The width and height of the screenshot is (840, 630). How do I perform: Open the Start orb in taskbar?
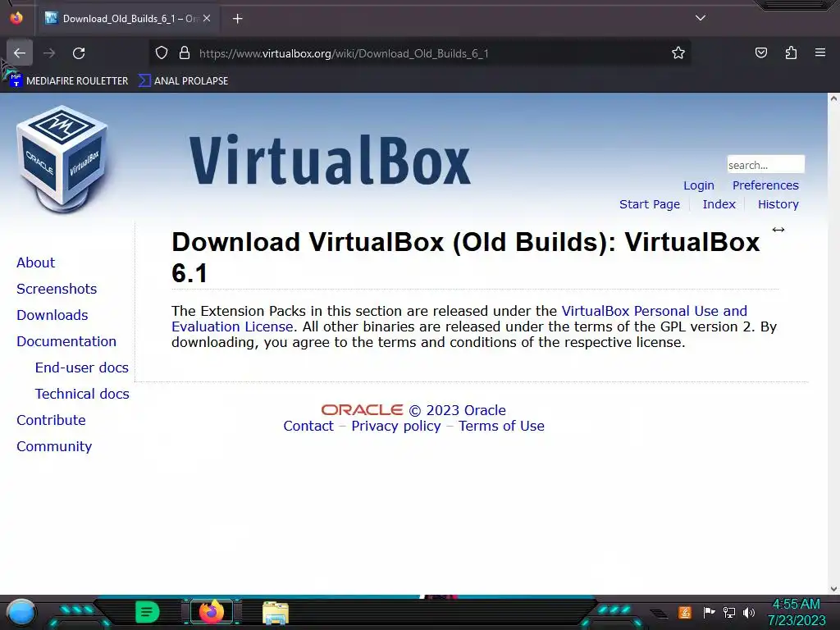point(22,612)
